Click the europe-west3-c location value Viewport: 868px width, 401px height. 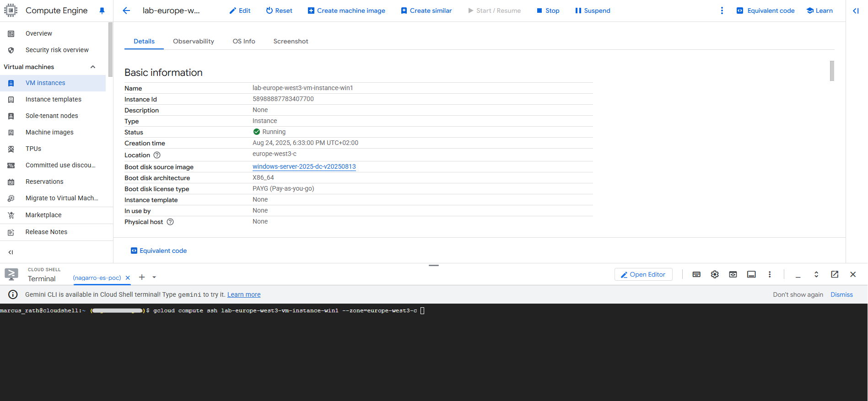(x=275, y=154)
